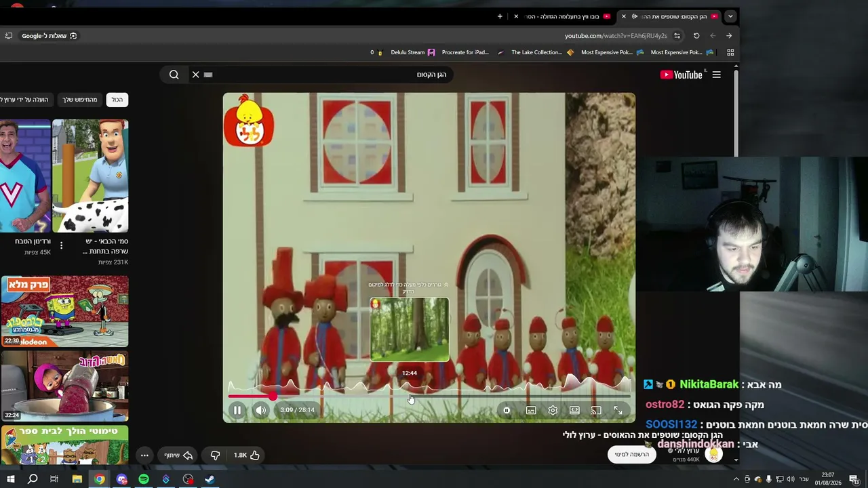Open the Windows Start menu
Viewport: 868px width, 488px height.
[x=10, y=479]
